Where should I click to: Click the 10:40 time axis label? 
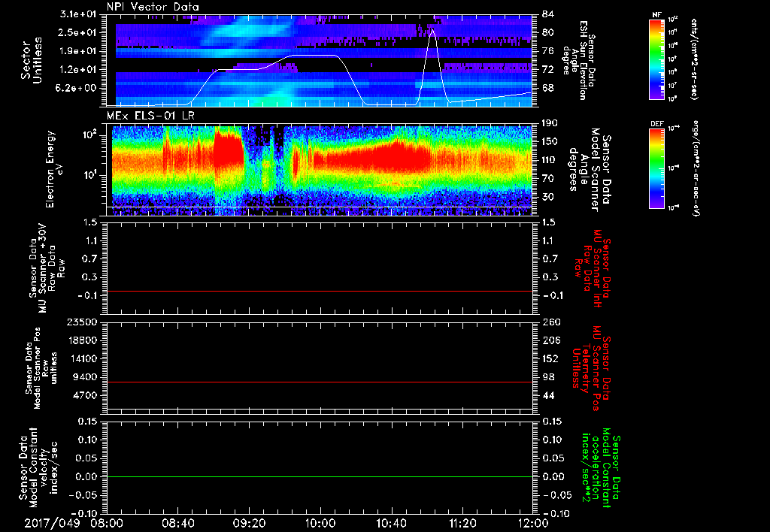click(391, 523)
